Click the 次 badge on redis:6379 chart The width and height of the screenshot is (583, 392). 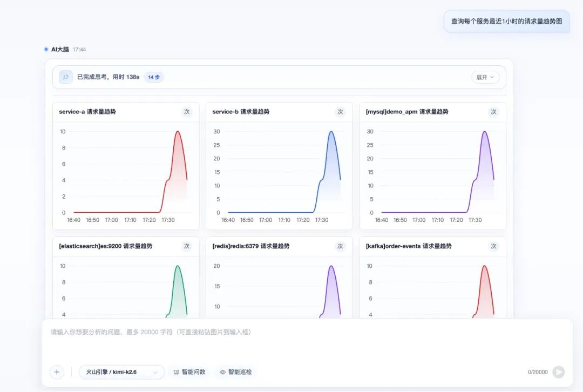coord(340,246)
